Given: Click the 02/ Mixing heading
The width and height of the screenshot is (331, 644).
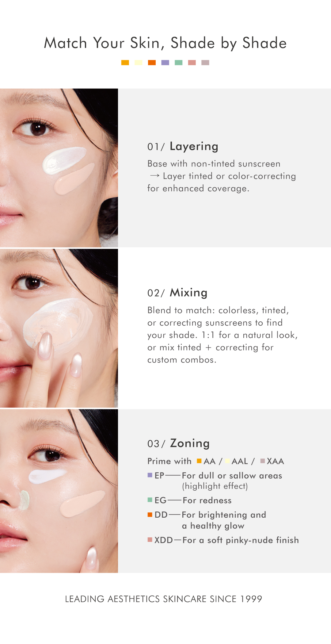Looking at the screenshot, I should coord(177,293).
